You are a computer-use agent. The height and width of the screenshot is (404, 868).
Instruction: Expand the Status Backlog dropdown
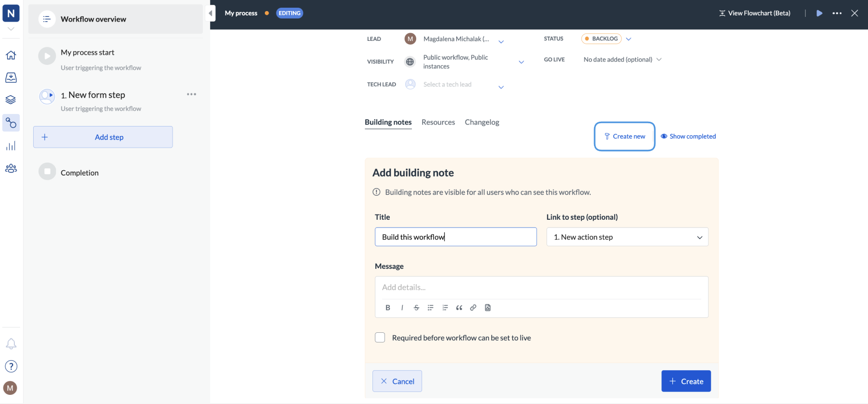click(629, 39)
